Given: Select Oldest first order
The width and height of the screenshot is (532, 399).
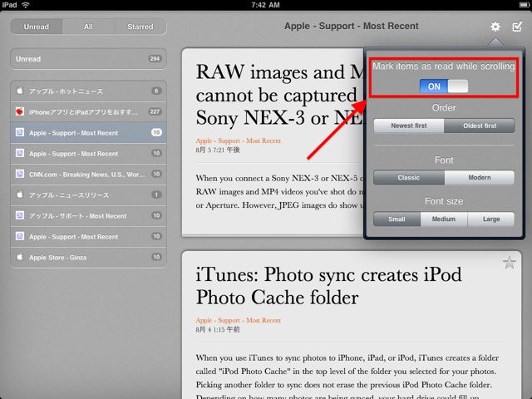Looking at the screenshot, I should click(480, 126).
